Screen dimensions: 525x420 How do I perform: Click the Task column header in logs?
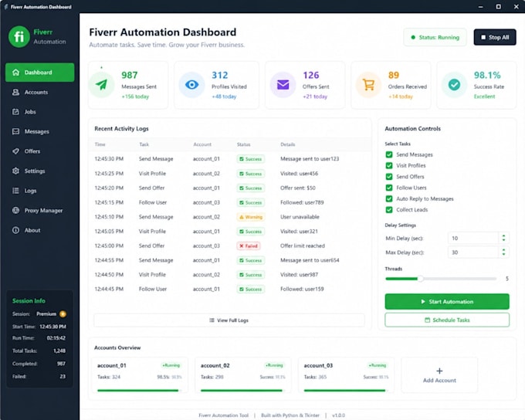point(144,144)
